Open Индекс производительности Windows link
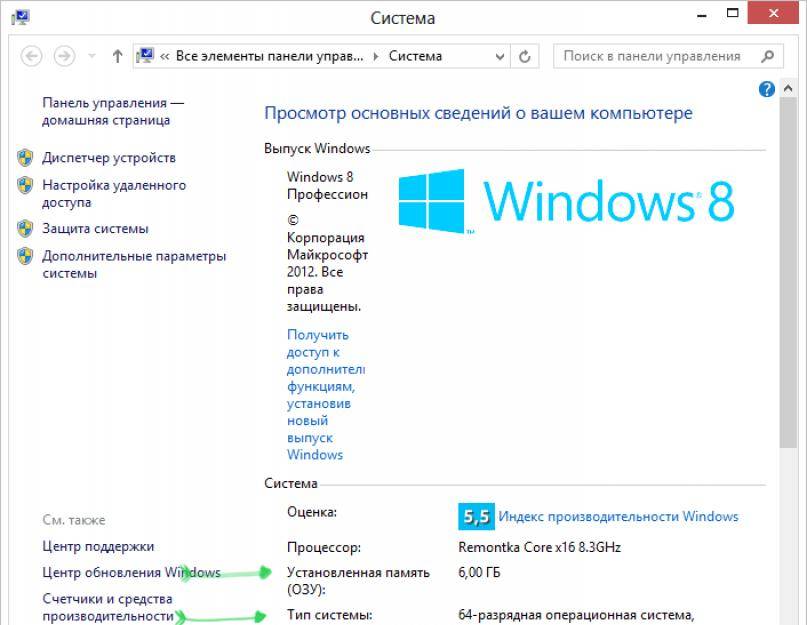Image resolution: width=807 pixels, height=625 pixels. tap(618, 516)
